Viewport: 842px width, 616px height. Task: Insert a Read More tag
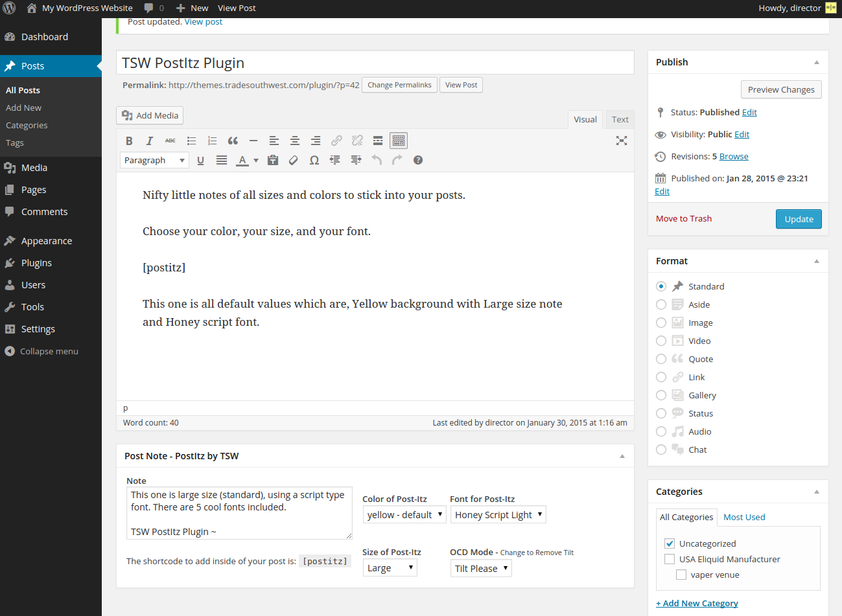378,141
